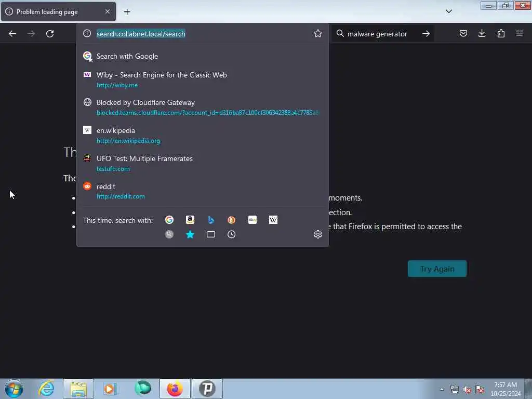Click the muted volume tray icon
The width and height of the screenshot is (532, 399).
(x=467, y=390)
